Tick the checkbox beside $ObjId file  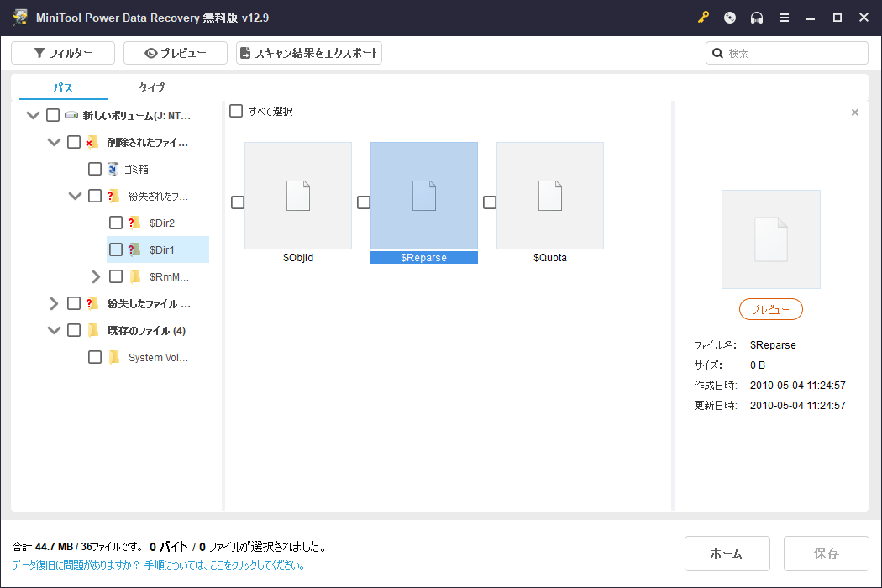pyautogui.click(x=238, y=202)
